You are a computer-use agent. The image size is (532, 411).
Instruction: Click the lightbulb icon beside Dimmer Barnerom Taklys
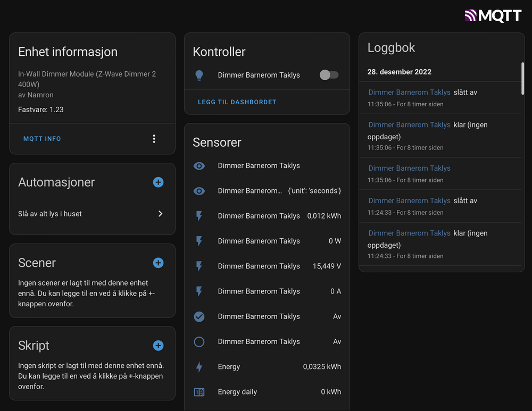pyautogui.click(x=199, y=75)
